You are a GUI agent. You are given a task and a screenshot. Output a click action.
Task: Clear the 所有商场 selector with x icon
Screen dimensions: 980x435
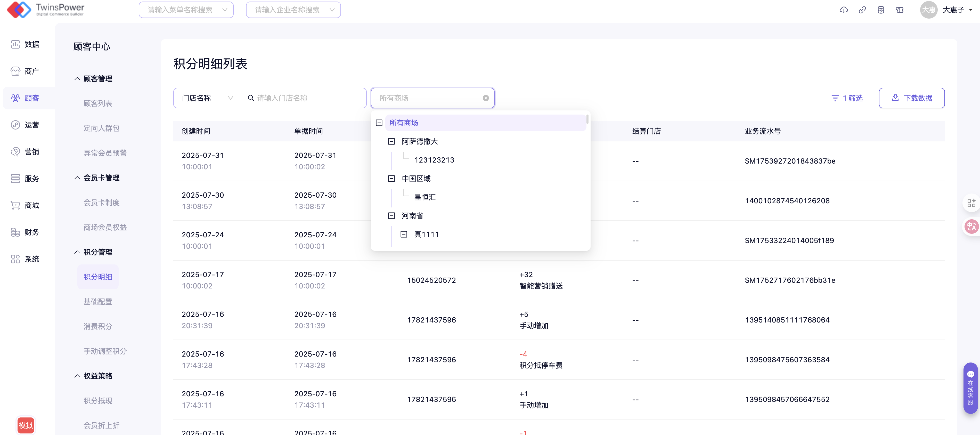pyautogui.click(x=485, y=98)
